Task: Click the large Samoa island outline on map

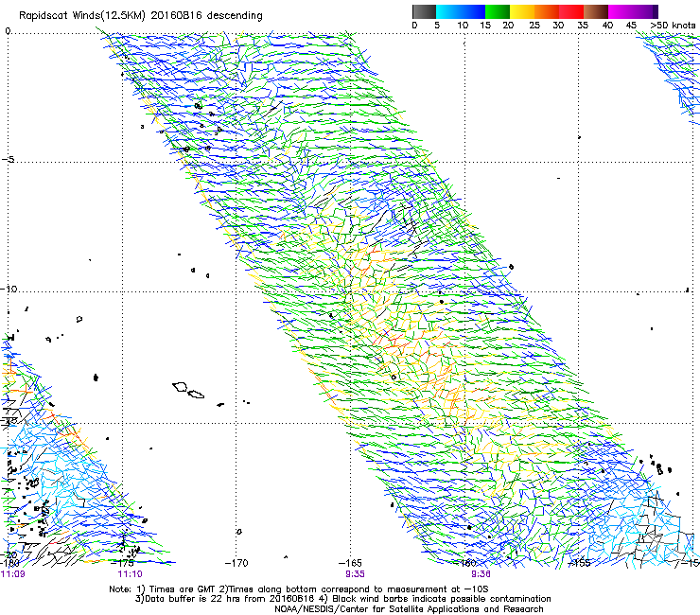Action: [x=180, y=387]
